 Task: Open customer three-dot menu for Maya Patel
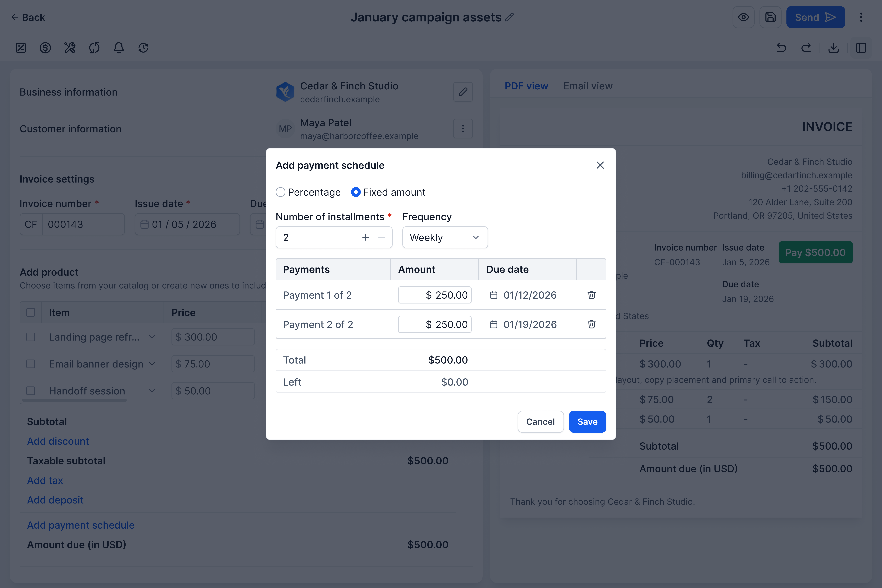click(x=463, y=129)
